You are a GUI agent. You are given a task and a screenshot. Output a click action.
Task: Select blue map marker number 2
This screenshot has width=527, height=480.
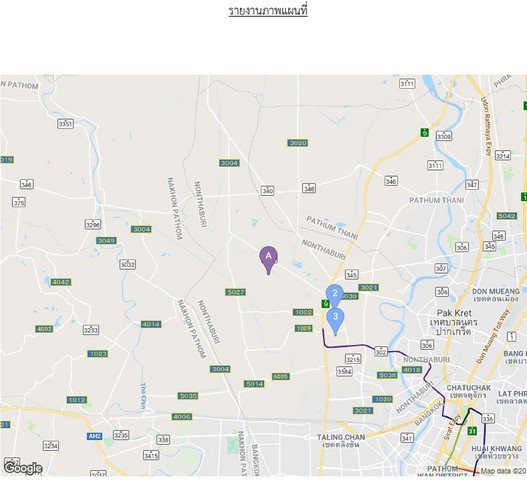coord(334,295)
